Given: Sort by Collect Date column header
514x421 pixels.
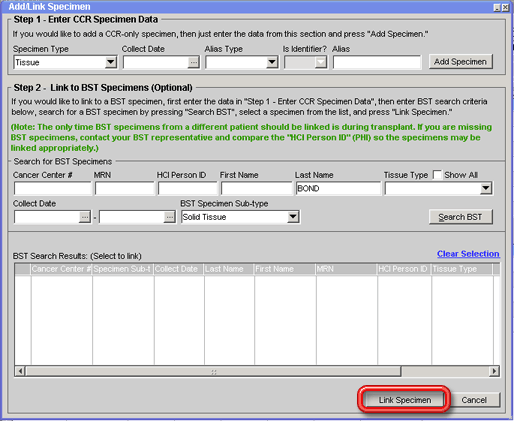Looking at the screenshot, I should pyautogui.click(x=179, y=269).
